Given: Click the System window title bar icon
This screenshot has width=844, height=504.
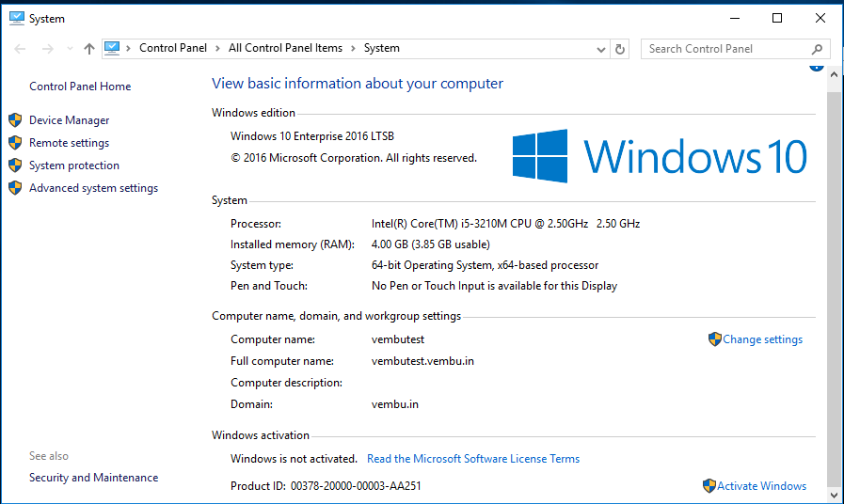Looking at the screenshot, I should (x=17, y=18).
